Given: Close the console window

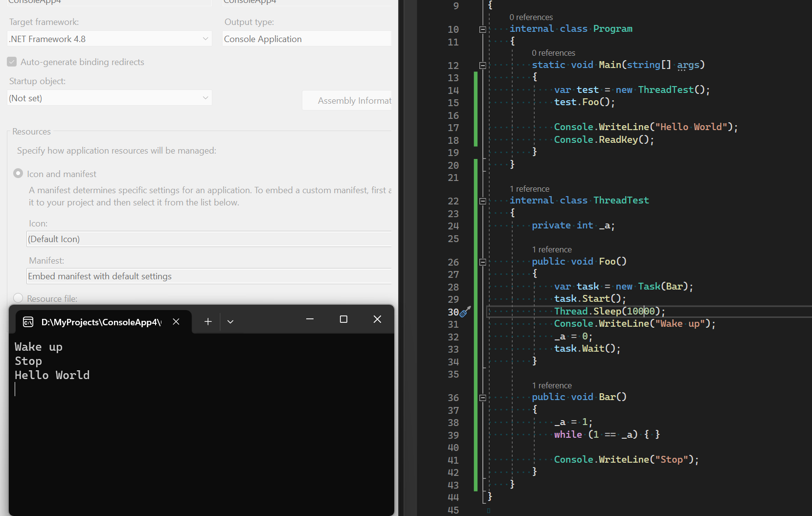Looking at the screenshot, I should click(x=377, y=319).
